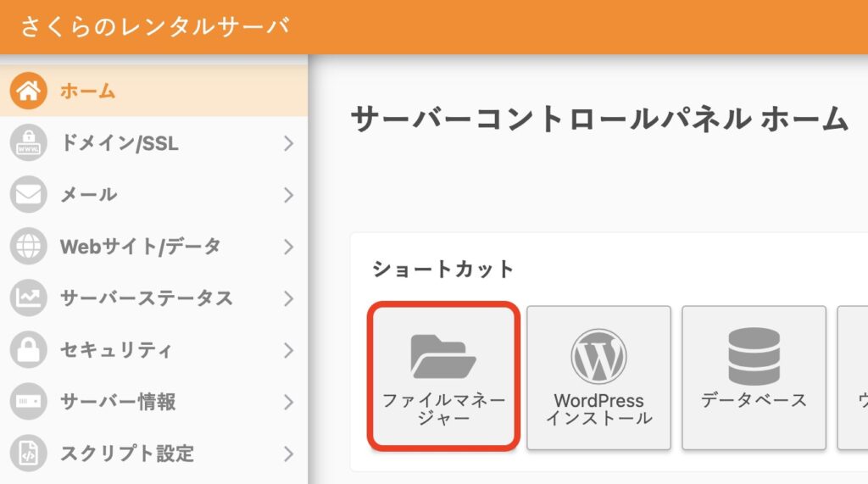
Task: Click the WordPress logo icon
Action: [598, 356]
